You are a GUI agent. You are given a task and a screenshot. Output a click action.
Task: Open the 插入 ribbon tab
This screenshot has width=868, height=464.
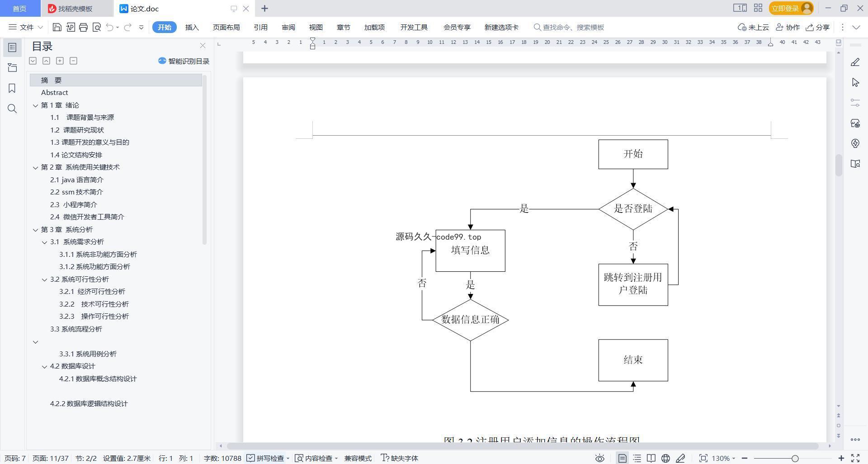coord(192,27)
